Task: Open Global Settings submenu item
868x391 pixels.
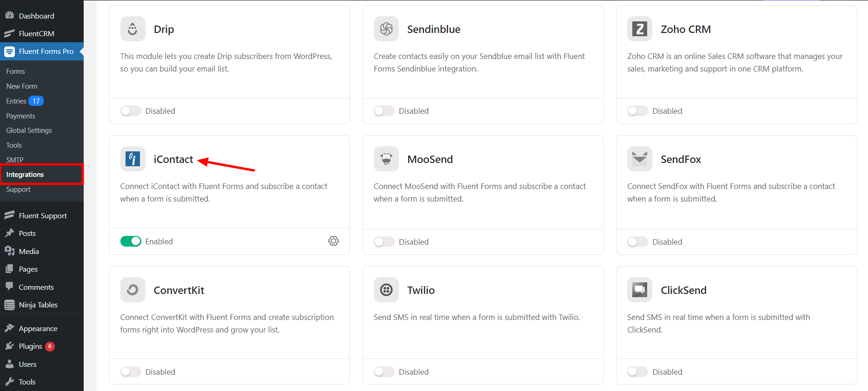Action: coord(29,130)
